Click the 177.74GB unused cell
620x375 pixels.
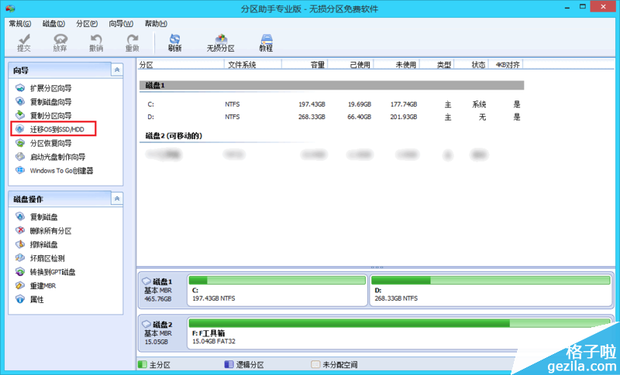(x=403, y=104)
